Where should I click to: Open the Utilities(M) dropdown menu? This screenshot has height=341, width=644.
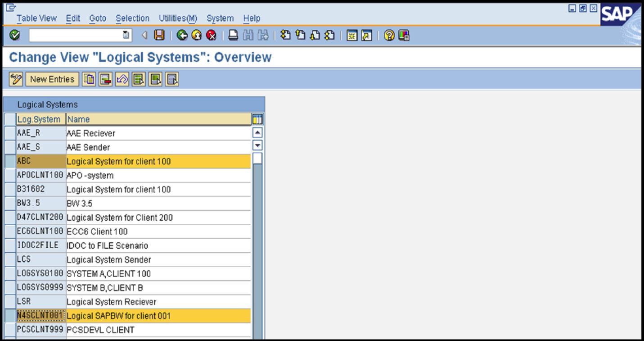point(177,18)
